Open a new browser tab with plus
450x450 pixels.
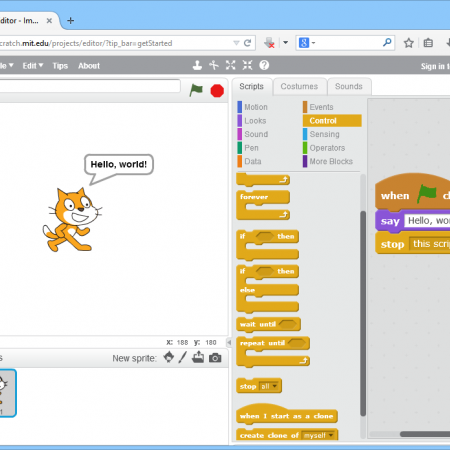(x=70, y=21)
